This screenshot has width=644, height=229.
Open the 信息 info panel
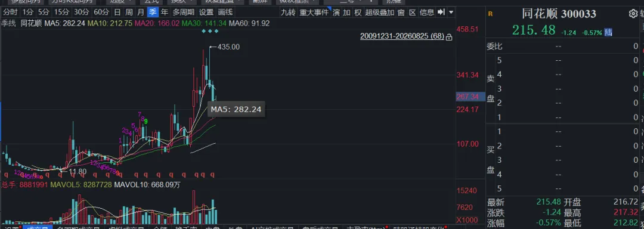pos(427,12)
